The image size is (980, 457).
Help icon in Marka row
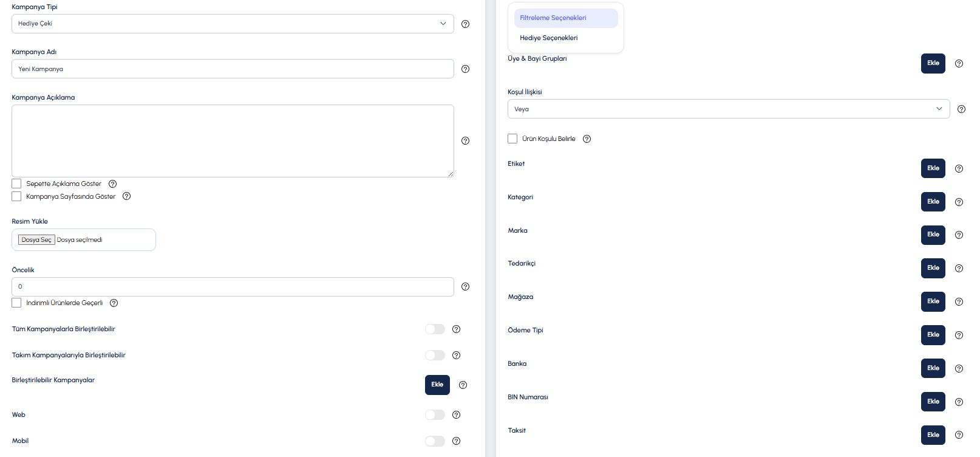tap(959, 235)
